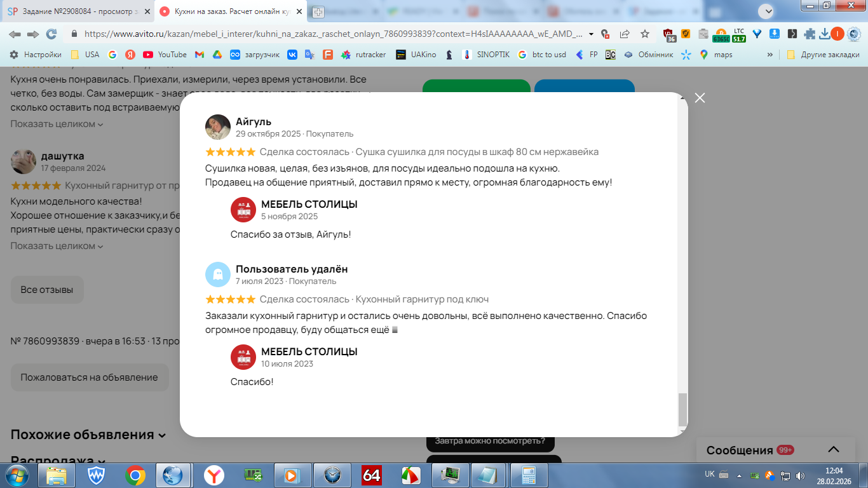
Task: Click the Все отзывы button
Action: (x=47, y=290)
